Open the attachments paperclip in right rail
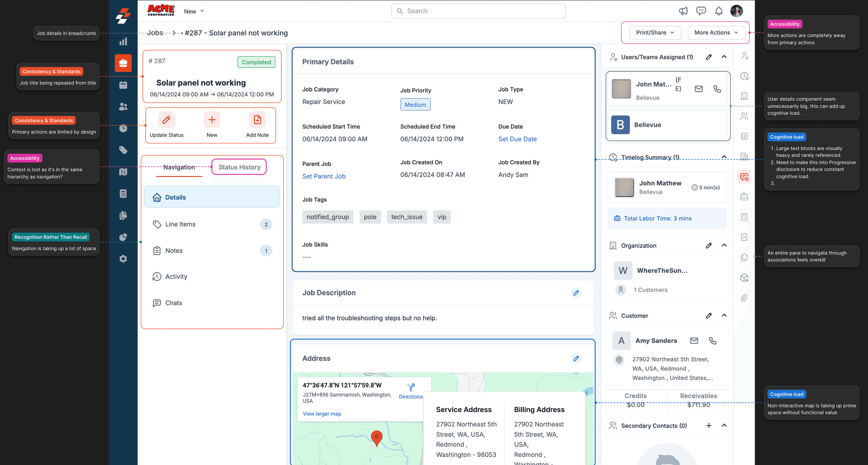The width and height of the screenshot is (868, 465). coord(744,298)
